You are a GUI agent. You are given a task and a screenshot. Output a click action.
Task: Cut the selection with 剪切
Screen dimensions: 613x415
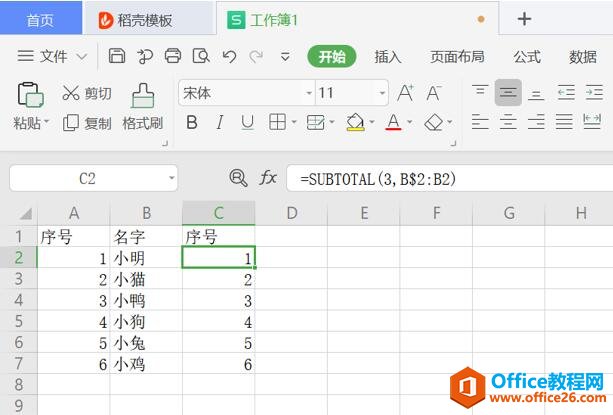click(x=87, y=93)
